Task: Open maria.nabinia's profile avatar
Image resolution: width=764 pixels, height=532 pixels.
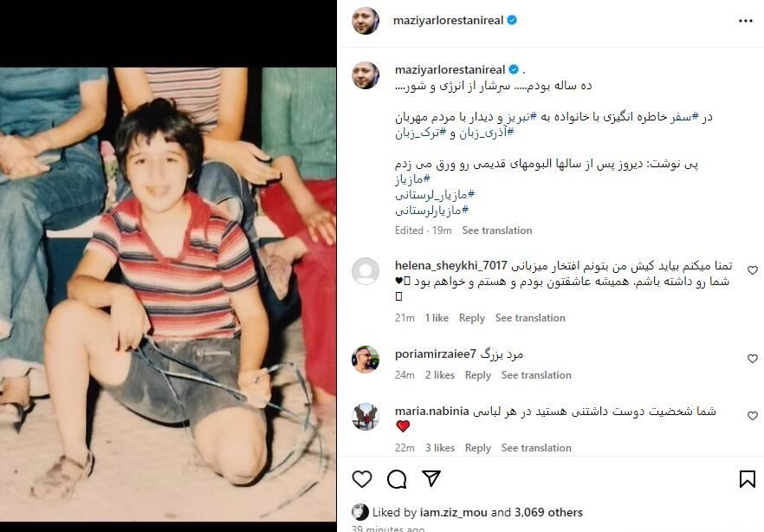Action: [x=366, y=417]
